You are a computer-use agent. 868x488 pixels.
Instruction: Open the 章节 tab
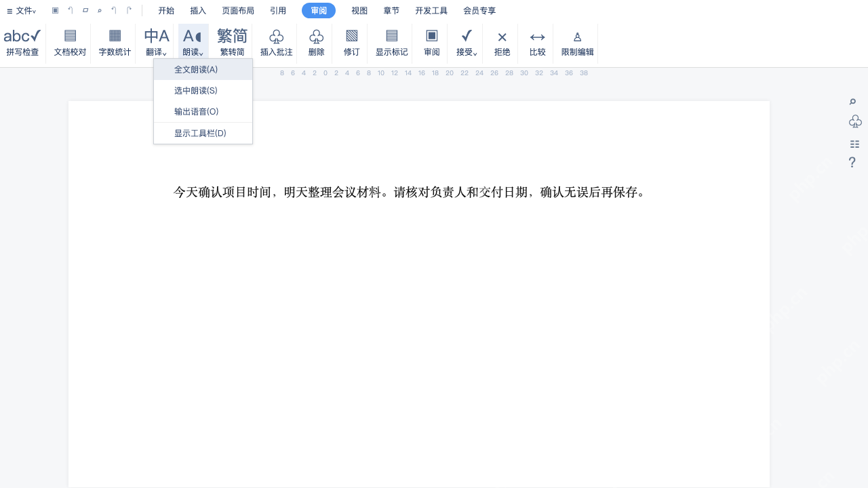391,11
